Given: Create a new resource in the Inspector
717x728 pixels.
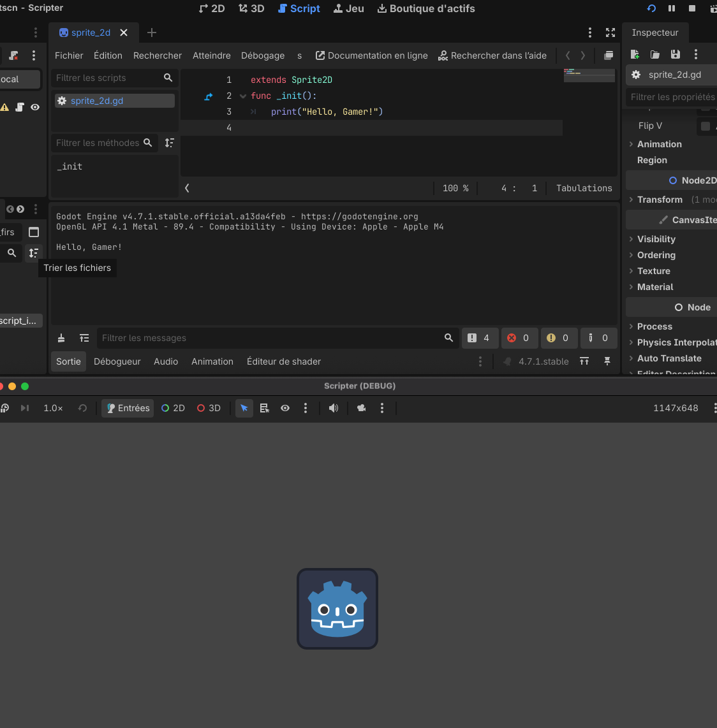Looking at the screenshot, I should click(x=635, y=54).
